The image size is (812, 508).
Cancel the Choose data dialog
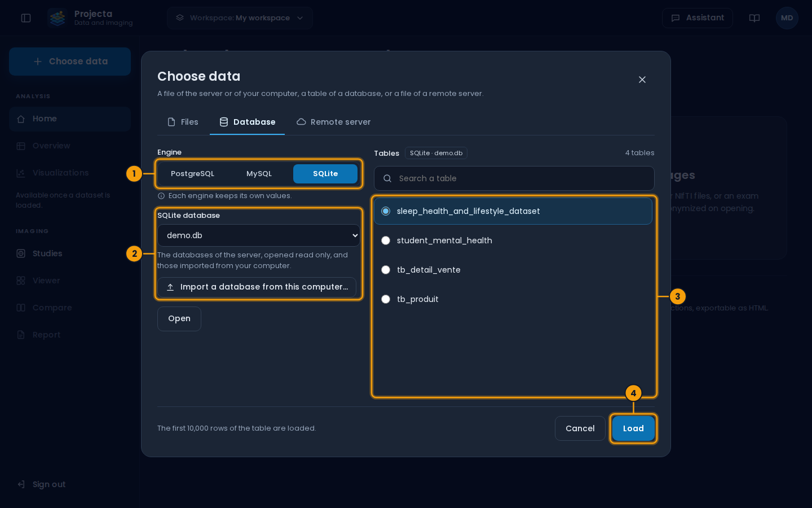click(x=580, y=428)
